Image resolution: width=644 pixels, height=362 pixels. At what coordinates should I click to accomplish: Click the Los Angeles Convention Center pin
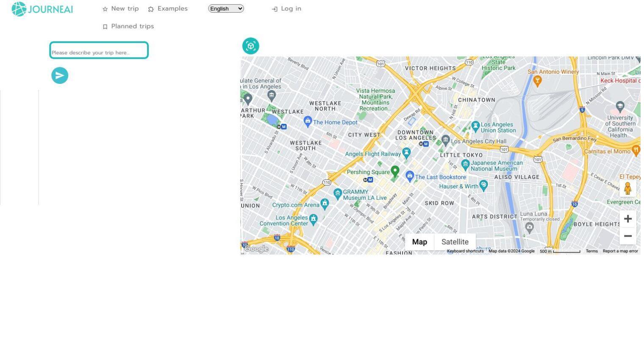pyautogui.click(x=313, y=219)
